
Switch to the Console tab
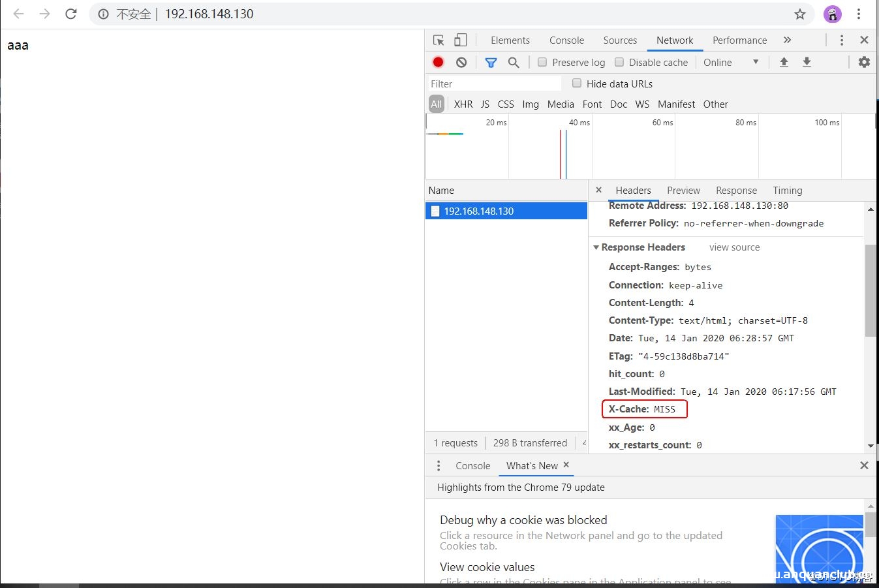(x=566, y=40)
